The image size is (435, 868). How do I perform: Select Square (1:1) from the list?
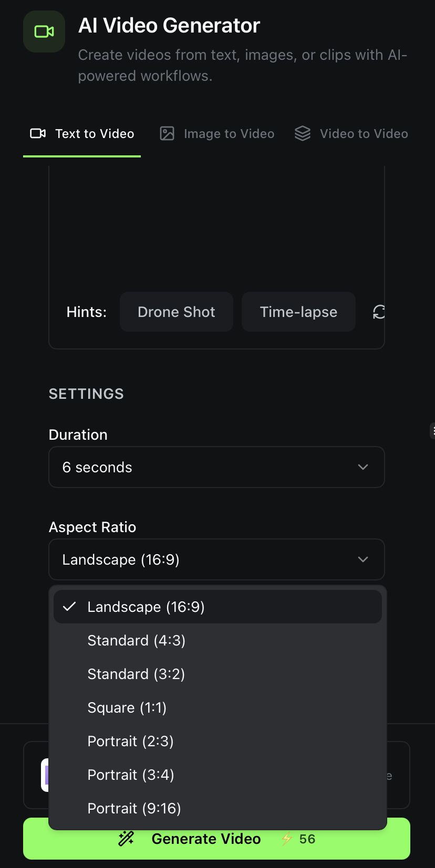click(x=127, y=707)
